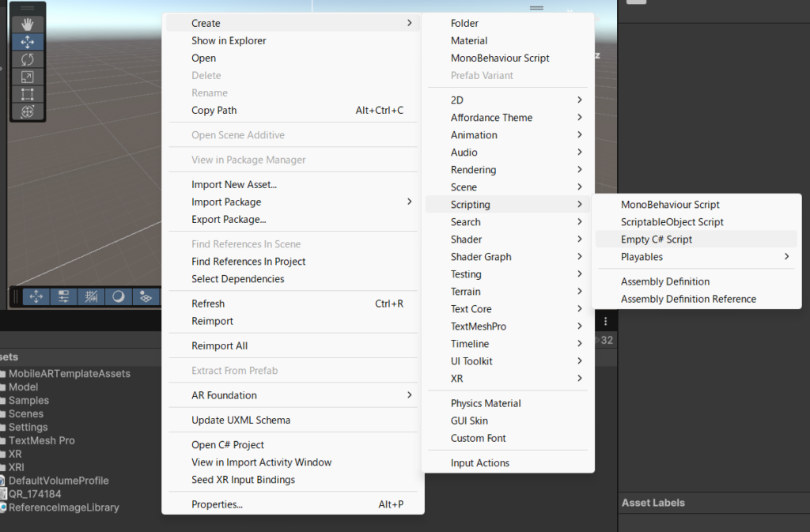Select MonoBehaviour Script in Scripting submenu

point(670,205)
